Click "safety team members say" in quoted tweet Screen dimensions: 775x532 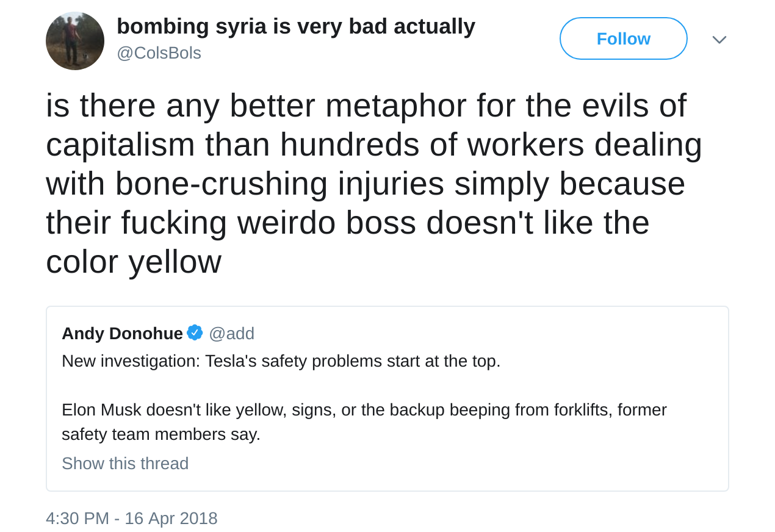pyautogui.click(x=161, y=434)
